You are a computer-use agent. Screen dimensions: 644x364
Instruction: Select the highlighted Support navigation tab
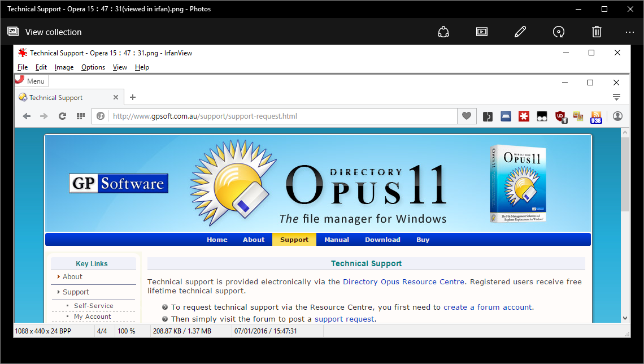[294, 240]
